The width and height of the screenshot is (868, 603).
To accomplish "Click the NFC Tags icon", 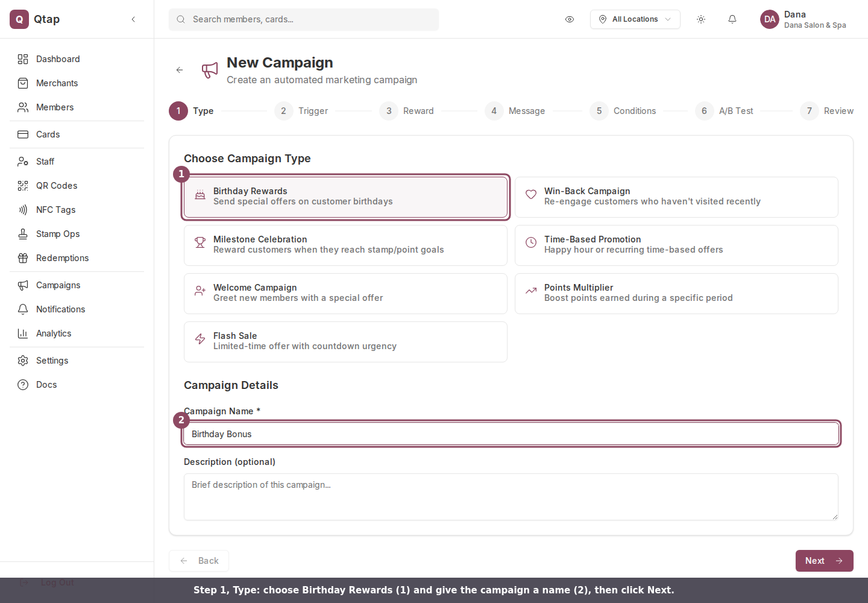I will (23, 210).
